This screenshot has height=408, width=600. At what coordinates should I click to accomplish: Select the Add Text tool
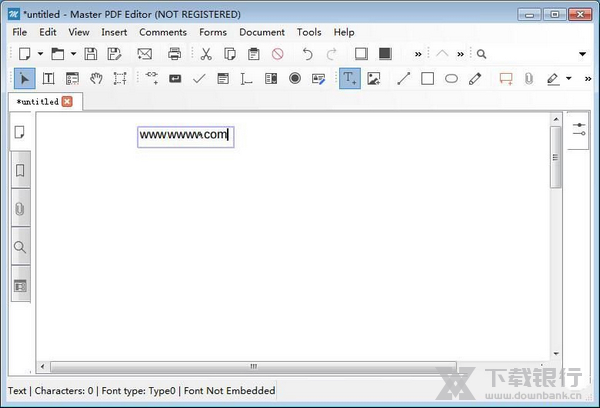pyautogui.click(x=350, y=78)
